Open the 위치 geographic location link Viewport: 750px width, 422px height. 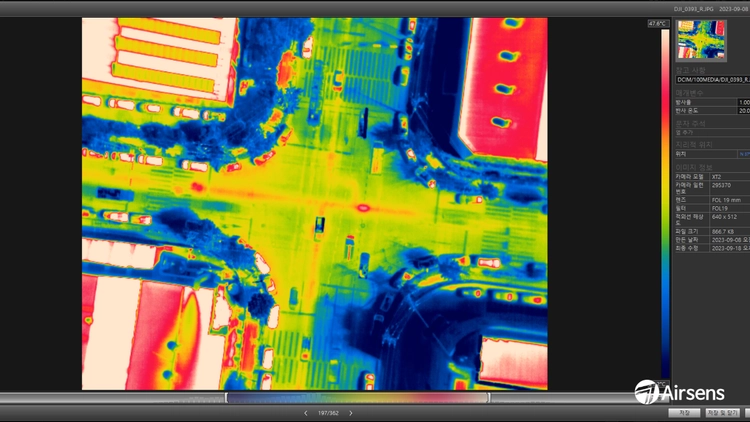tap(744, 154)
